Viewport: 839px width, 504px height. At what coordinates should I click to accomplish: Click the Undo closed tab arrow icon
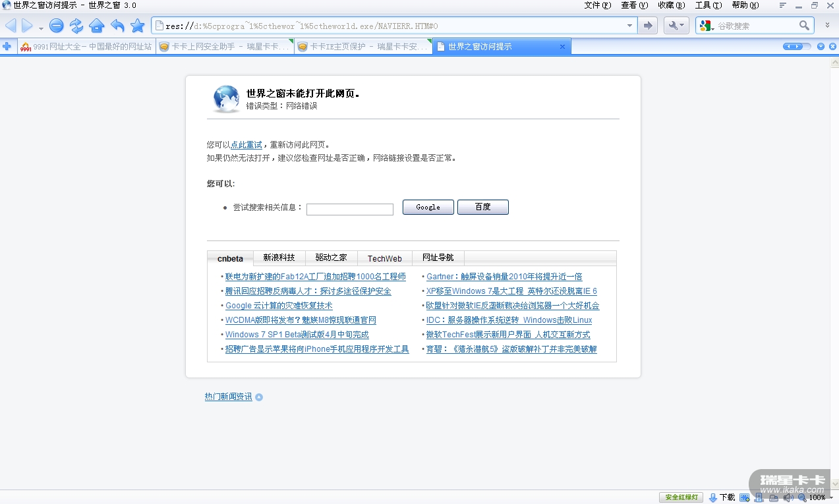coord(117,26)
